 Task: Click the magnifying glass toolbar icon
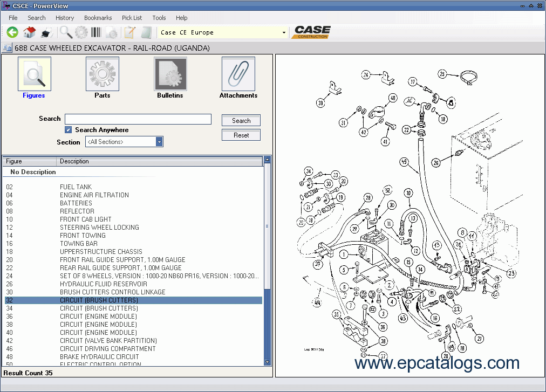point(66,32)
